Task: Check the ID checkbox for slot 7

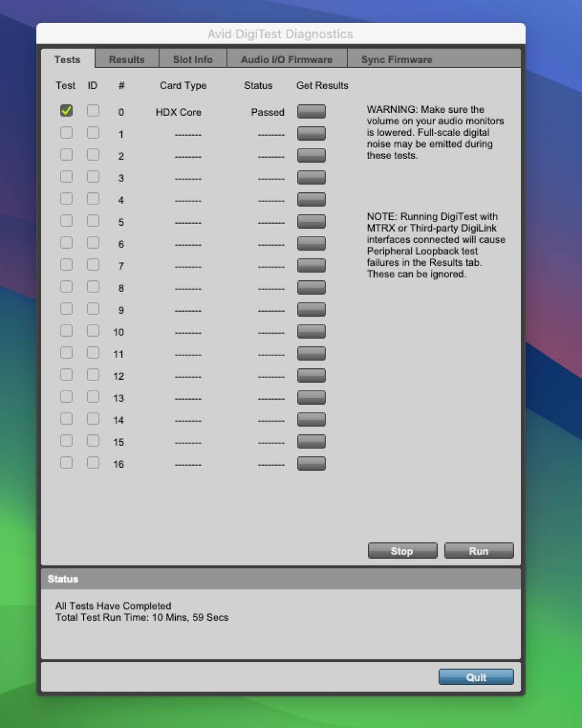Action: click(93, 265)
